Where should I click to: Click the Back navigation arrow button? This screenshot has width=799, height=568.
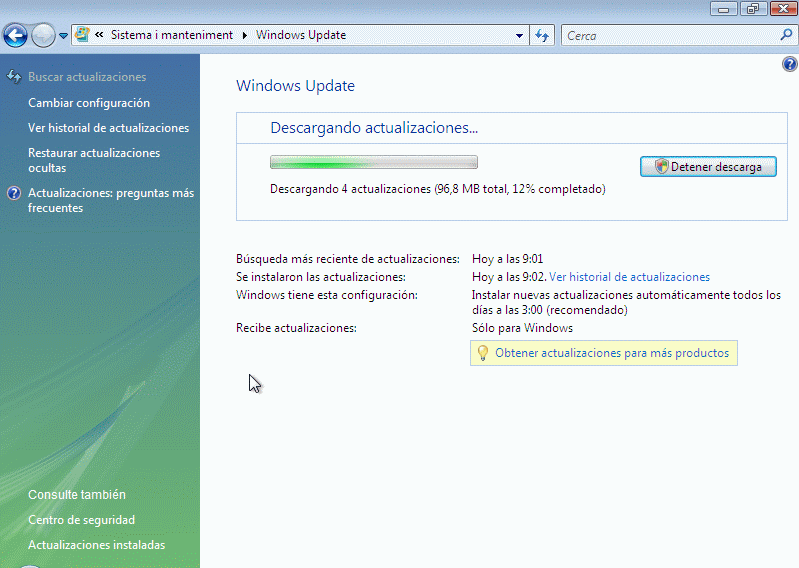(x=15, y=36)
